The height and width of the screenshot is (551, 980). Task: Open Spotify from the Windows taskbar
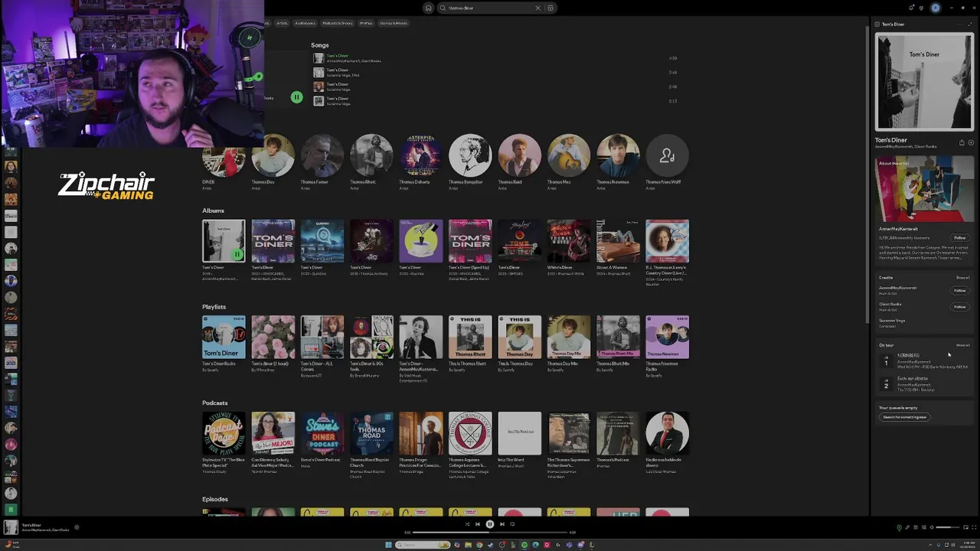tap(524, 545)
